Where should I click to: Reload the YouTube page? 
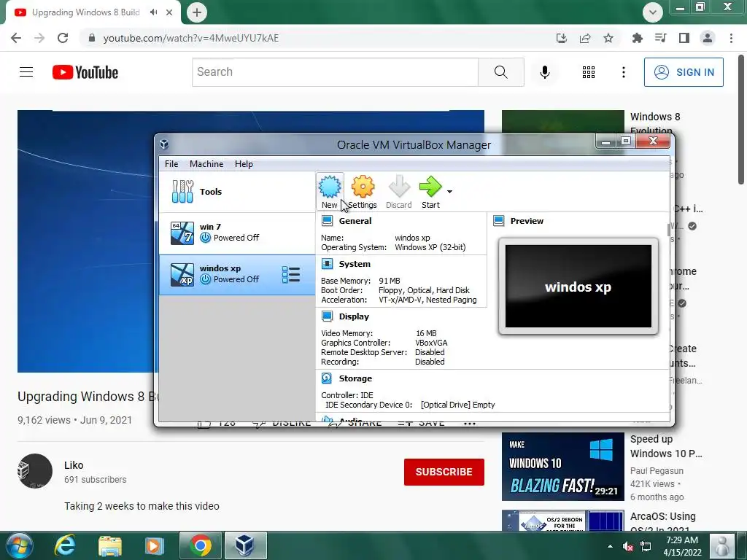[63, 38]
